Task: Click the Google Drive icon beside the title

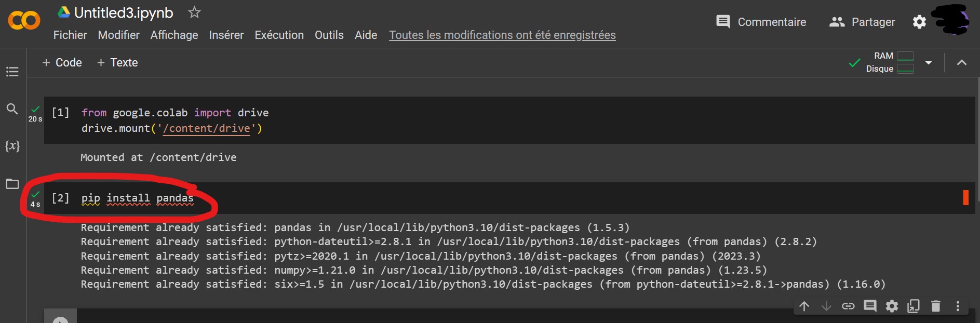Action: tap(63, 12)
